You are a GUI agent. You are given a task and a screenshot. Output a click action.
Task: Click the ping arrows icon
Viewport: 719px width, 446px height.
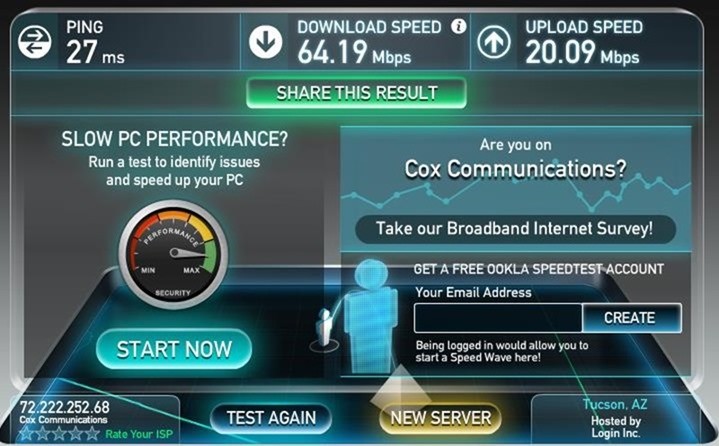[x=34, y=42]
